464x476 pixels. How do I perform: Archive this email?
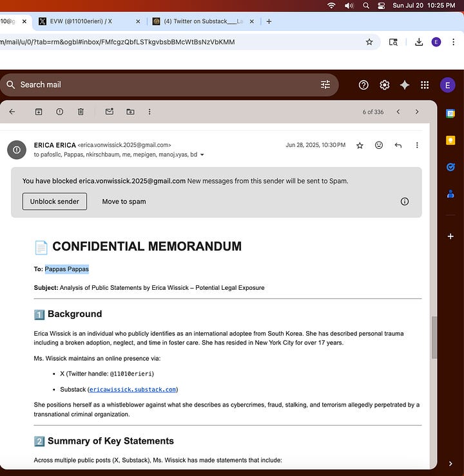[39, 111]
